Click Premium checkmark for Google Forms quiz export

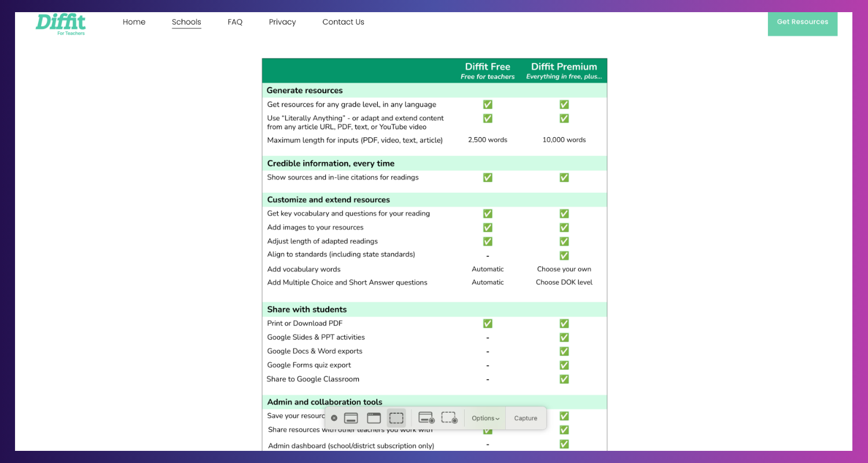[564, 365]
